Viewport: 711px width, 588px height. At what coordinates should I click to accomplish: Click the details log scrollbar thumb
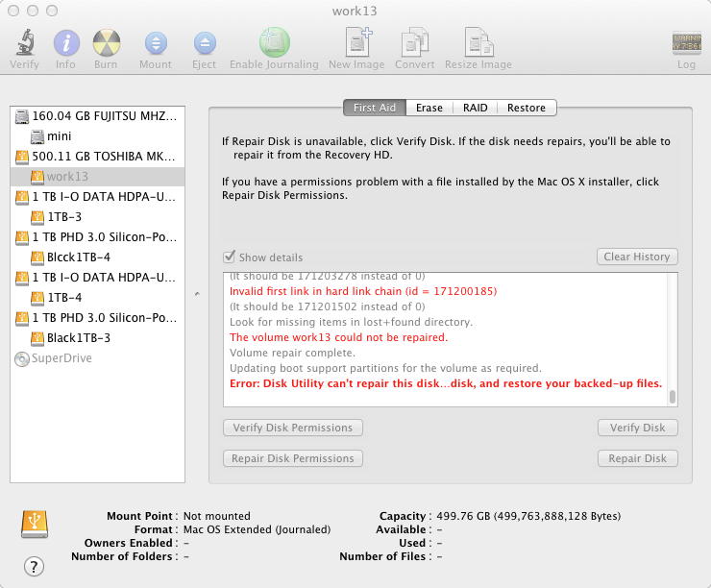coord(673,397)
